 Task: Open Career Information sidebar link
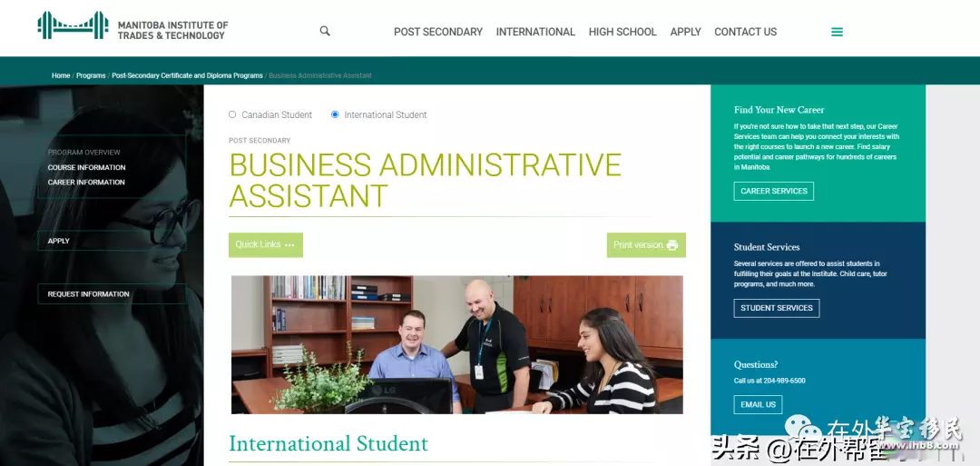coord(86,183)
